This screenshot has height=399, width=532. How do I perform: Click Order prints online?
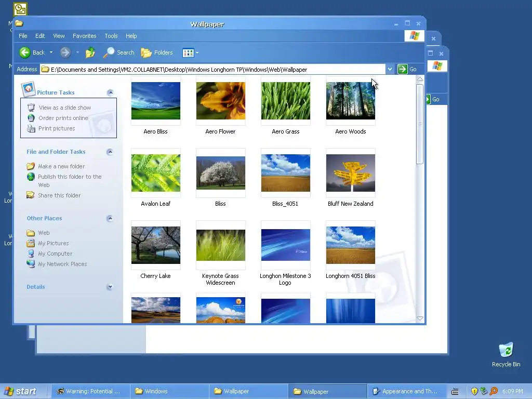click(63, 118)
